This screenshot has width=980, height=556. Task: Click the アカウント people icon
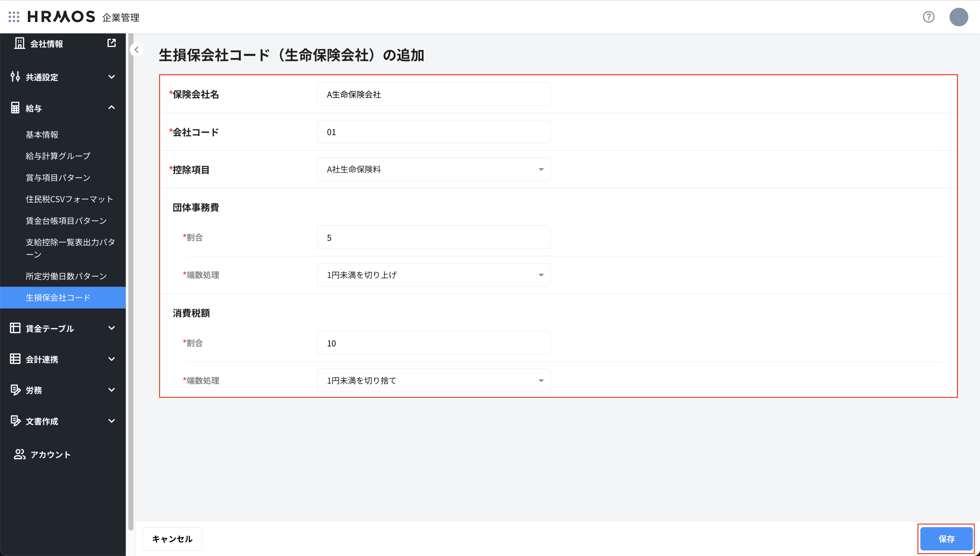(x=20, y=454)
